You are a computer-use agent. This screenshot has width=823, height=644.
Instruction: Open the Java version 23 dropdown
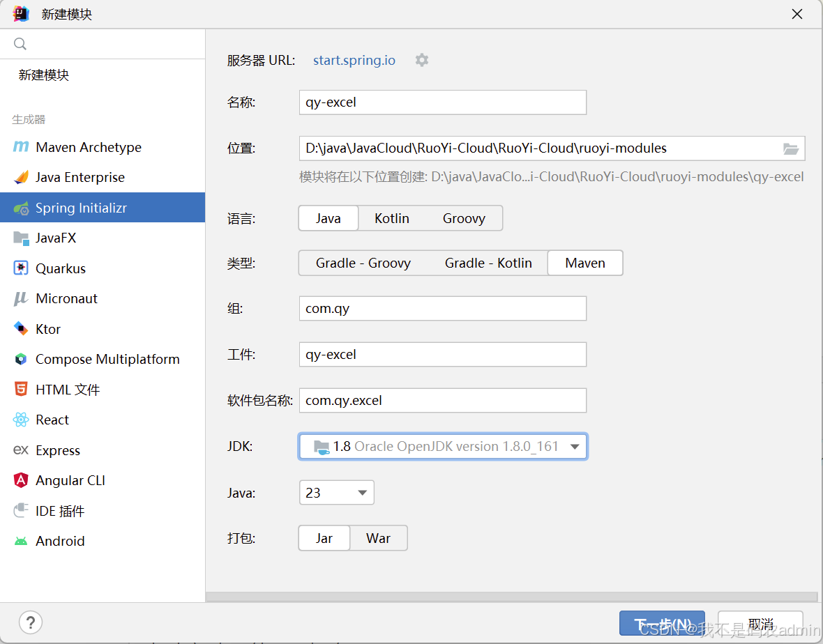pyautogui.click(x=336, y=493)
